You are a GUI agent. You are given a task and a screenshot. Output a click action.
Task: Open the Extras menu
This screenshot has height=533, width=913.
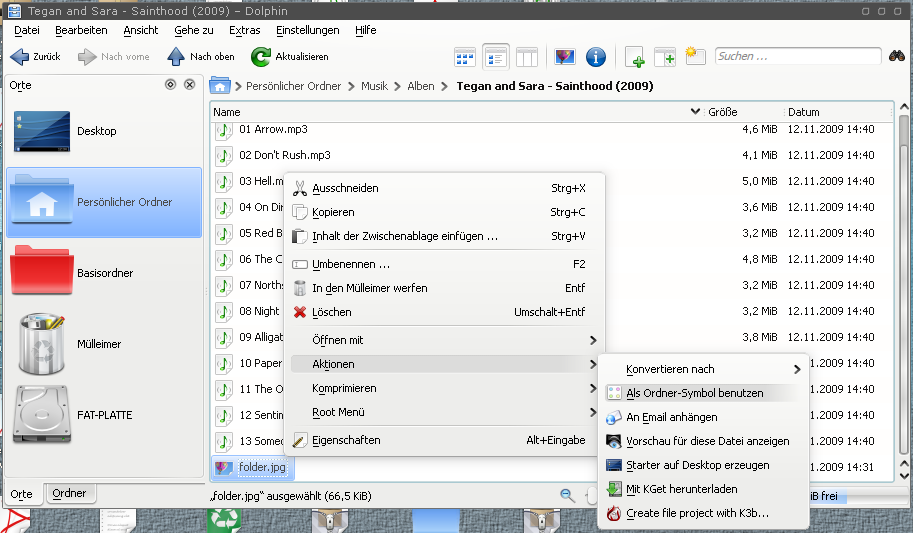pyautogui.click(x=245, y=30)
